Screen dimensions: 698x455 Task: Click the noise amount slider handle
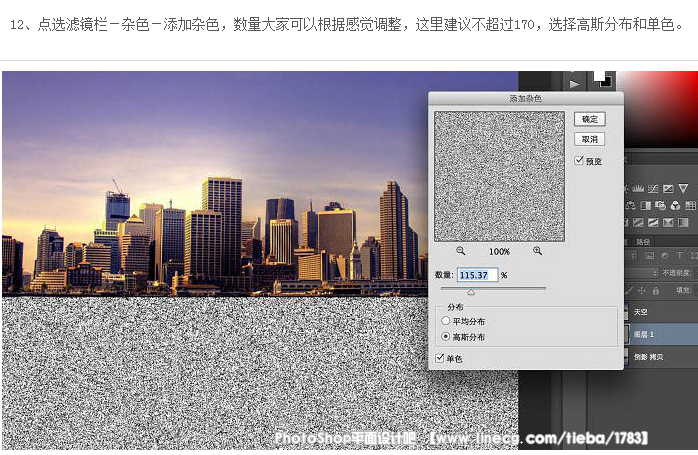(470, 292)
